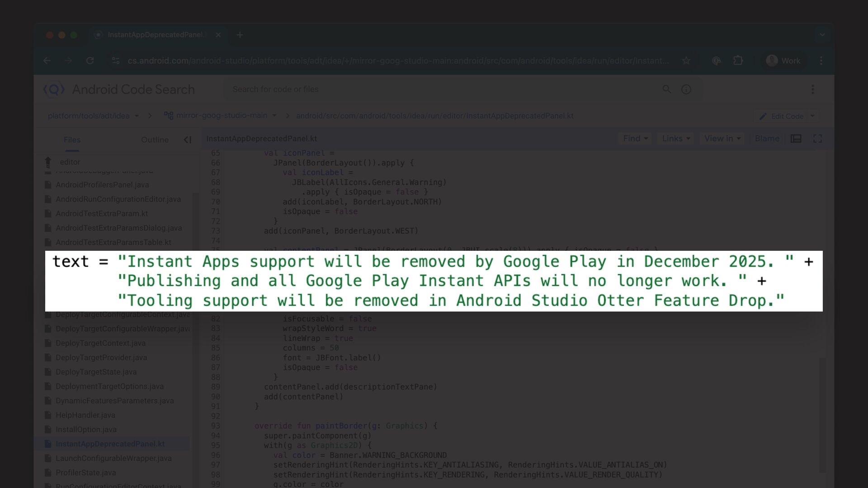Expand the View in dropdown
The height and width of the screenshot is (488, 868).
[x=722, y=139]
